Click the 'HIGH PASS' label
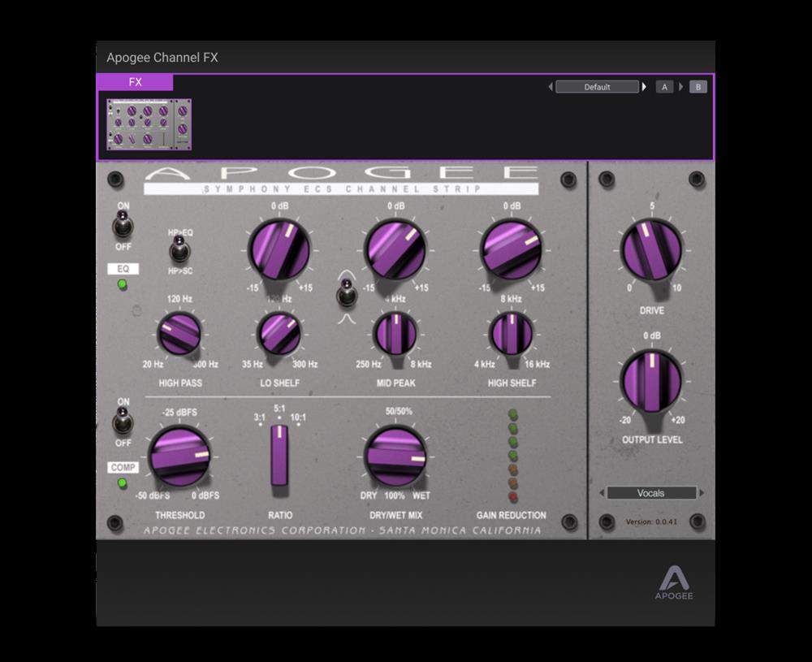 click(179, 383)
